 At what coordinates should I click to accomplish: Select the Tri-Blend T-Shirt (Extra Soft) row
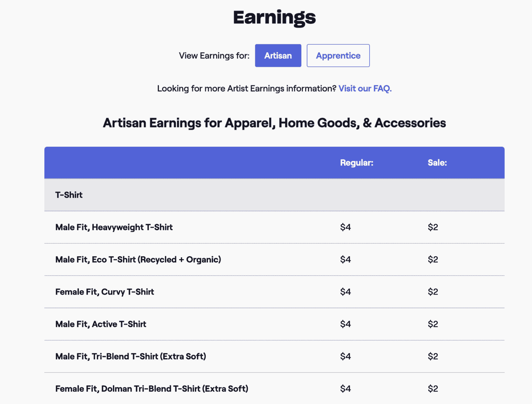pyautogui.click(x=131, y=356)
